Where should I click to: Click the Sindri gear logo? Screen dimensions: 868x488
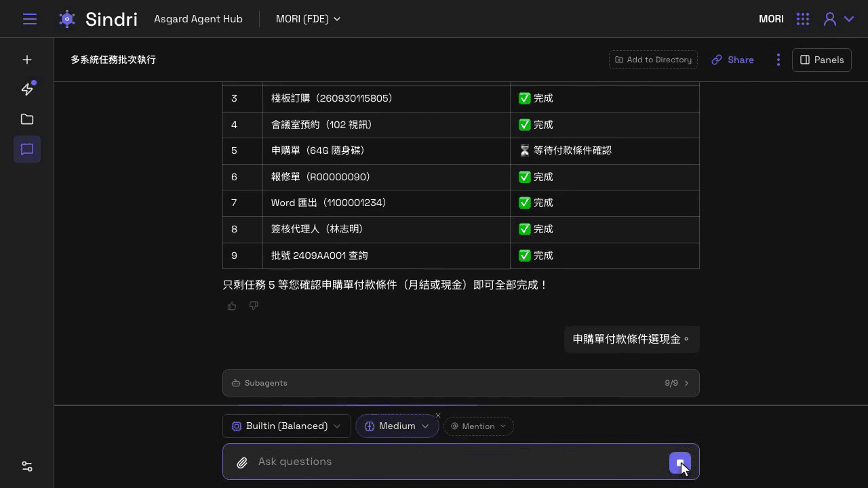tap(67, 19)
